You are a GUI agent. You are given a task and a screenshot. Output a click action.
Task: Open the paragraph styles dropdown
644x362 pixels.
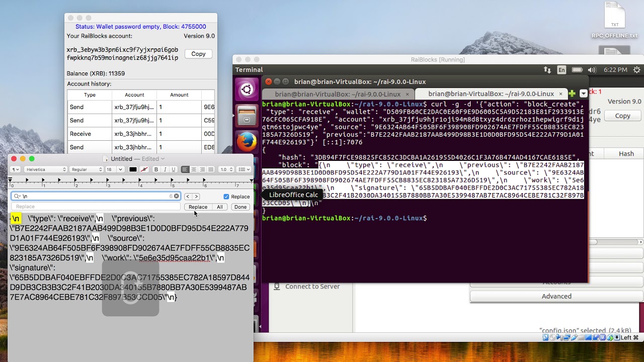[x=16, y=169]
